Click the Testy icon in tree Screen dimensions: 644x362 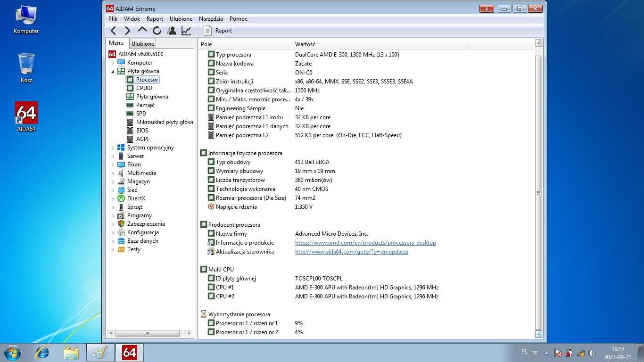pos(121,249)
